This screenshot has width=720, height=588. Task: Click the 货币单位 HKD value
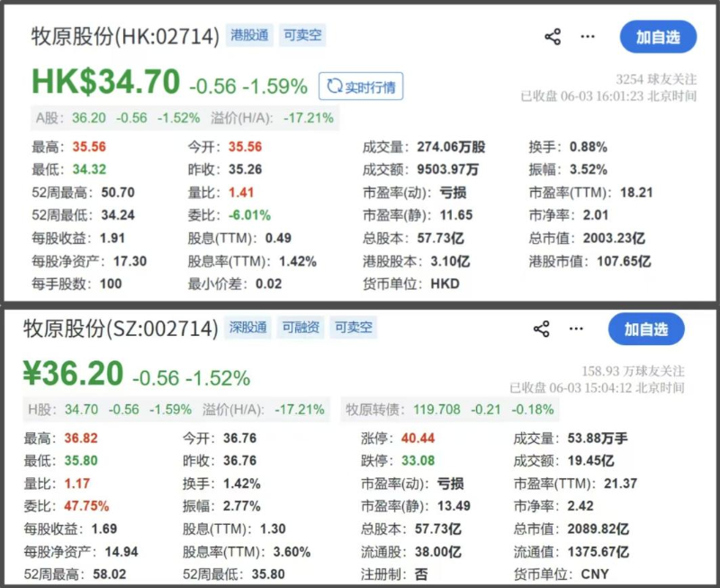[x=445, y=284]
